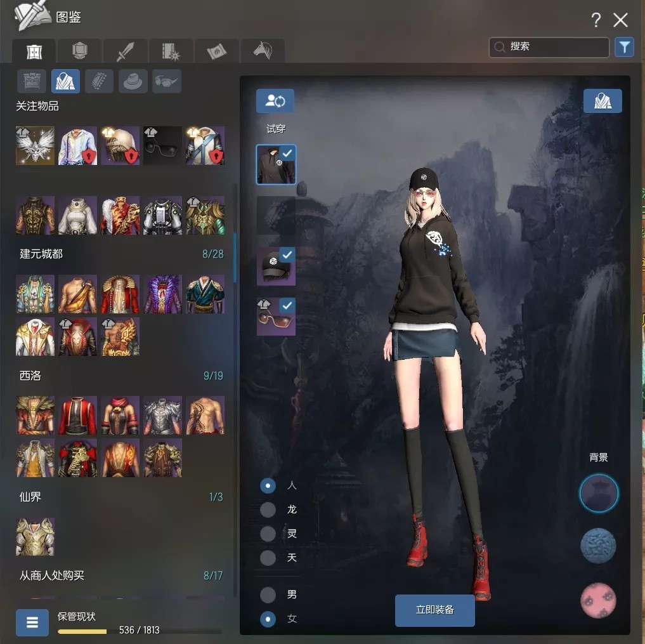
Task: Click the robe icon above preview
Action: tap(603, 101)
